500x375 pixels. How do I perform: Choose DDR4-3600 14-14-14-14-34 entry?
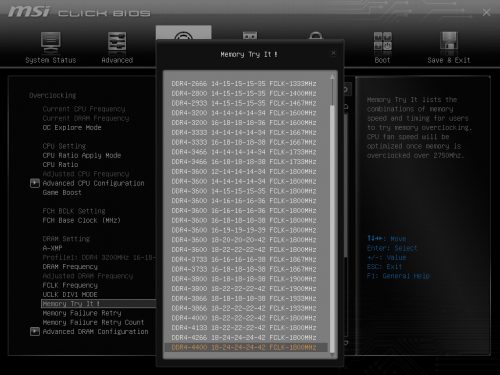pos(244,181)
